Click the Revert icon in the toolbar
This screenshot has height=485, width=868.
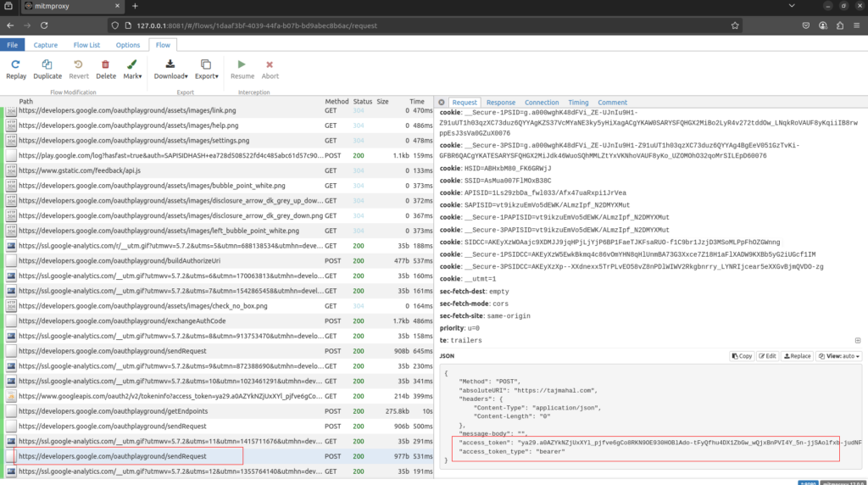[79, 69]
